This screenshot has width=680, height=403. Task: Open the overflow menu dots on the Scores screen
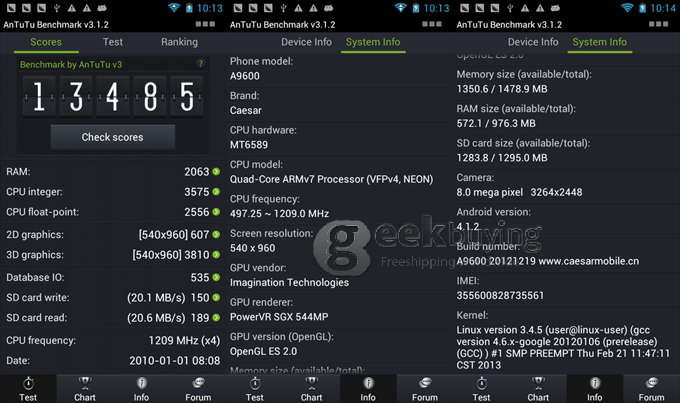click(x=205, y=24)
